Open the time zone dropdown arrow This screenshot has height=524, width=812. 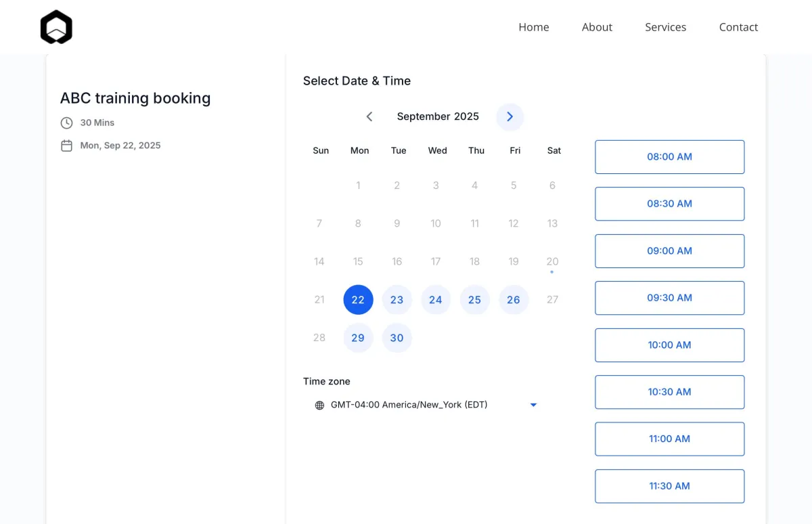click(x=533, y=405)
